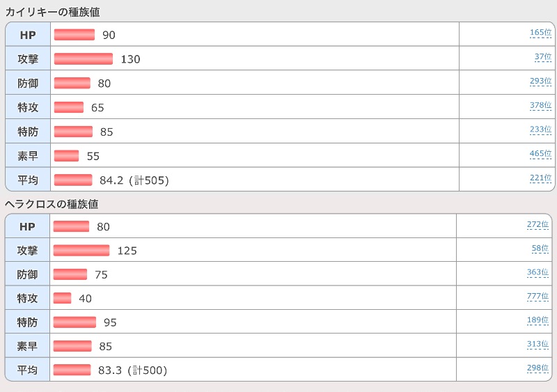Click the 165位 HP rank link
This screenshot has height=392, width=557.
click(x=540, y=33)
